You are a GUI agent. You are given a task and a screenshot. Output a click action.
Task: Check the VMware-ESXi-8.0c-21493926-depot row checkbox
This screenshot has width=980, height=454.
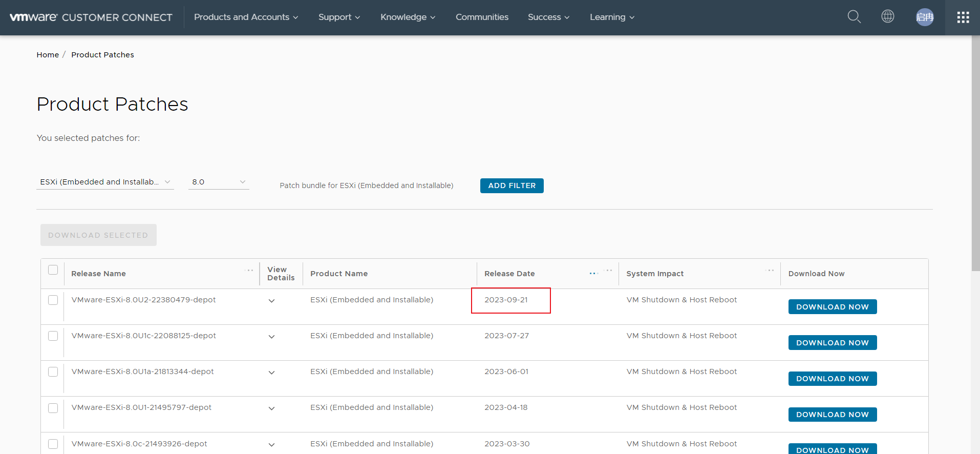pyautogui.click(x=53, y=444)
